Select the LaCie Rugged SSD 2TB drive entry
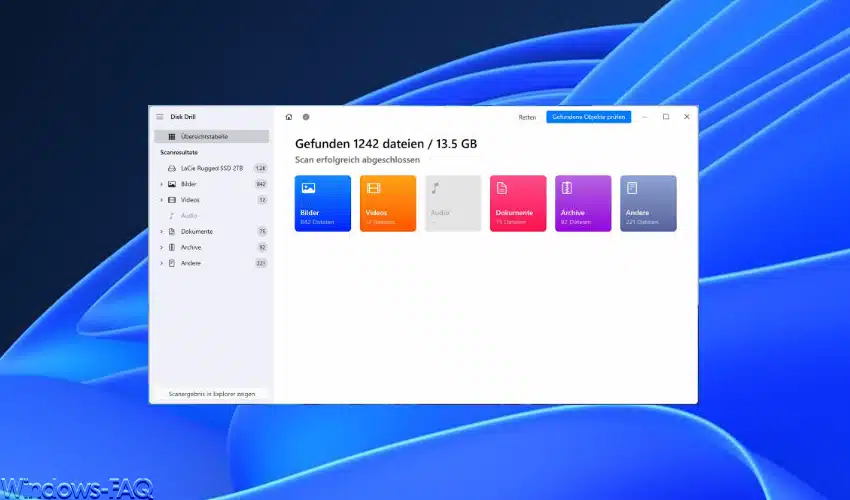This screenshot has height=500, width=850. tap(211, 168)
